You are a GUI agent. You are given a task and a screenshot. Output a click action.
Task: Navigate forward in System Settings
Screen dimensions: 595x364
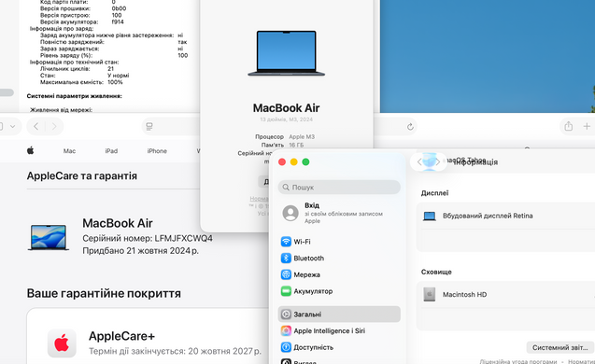click(x=437, y=161)
